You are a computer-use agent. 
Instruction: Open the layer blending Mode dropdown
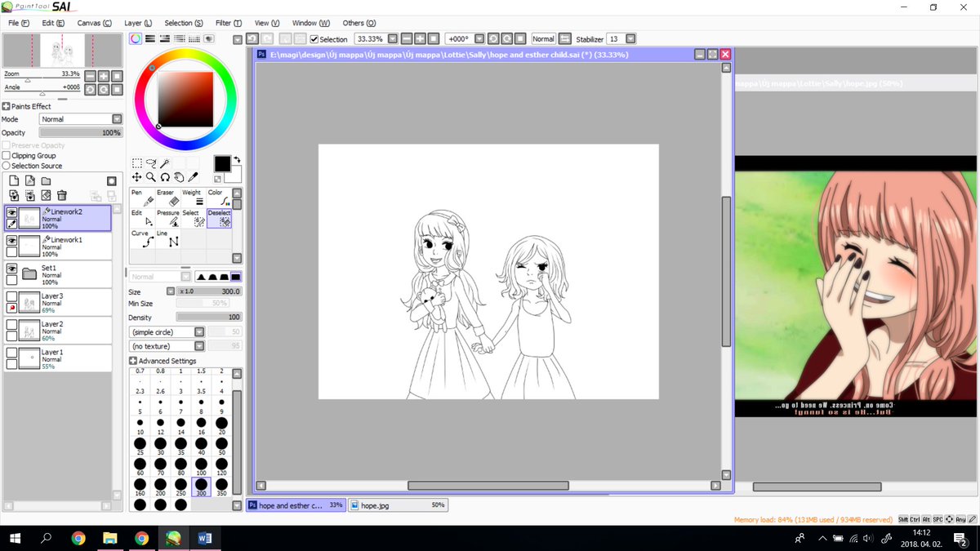117,119
